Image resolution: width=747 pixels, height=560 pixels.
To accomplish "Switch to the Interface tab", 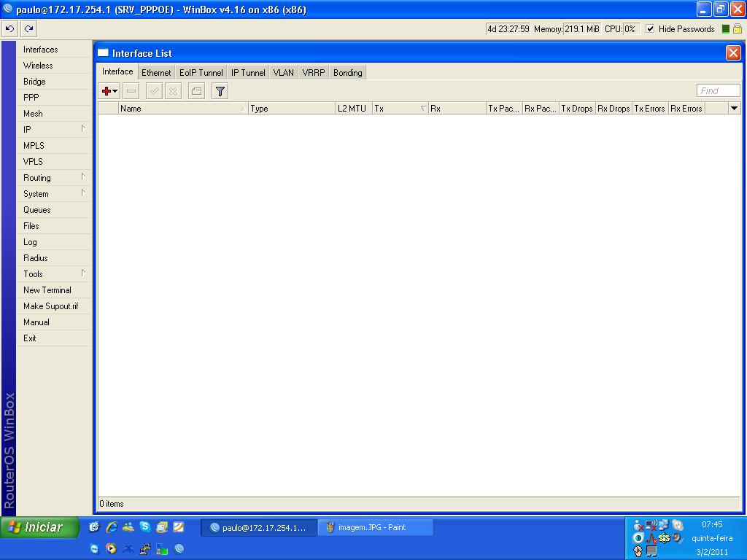I will [117, 71].
